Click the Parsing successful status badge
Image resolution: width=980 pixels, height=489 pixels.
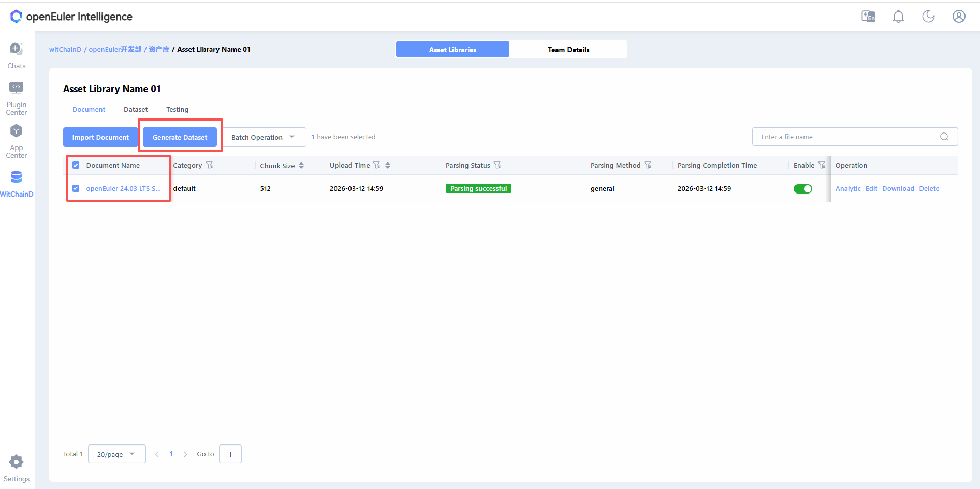click(x=478, y=189)
